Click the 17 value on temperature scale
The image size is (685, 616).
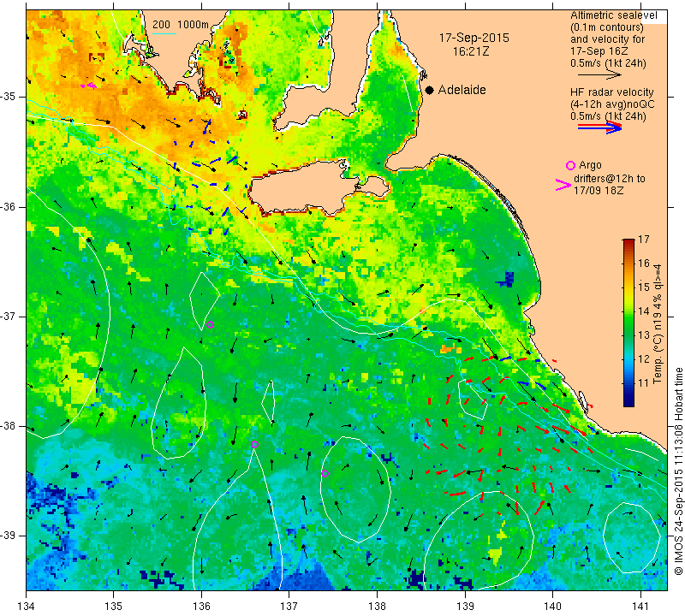point(644,240)
